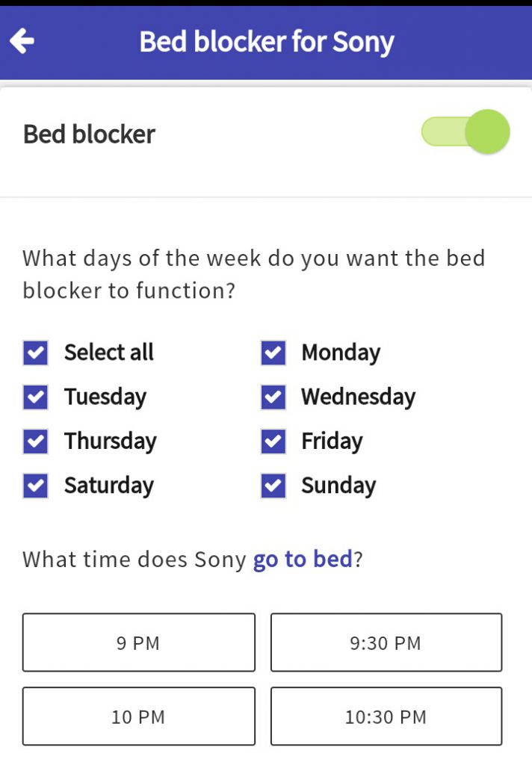The width and height of the screenshot is (532, 765).
Task: Select 10:30 PM as bedtime
Action: coord(386,716)
